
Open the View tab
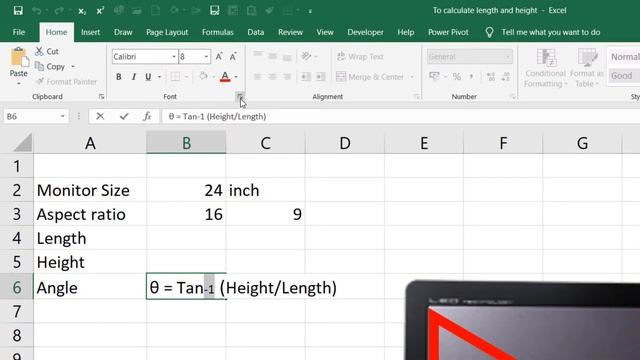325,32
